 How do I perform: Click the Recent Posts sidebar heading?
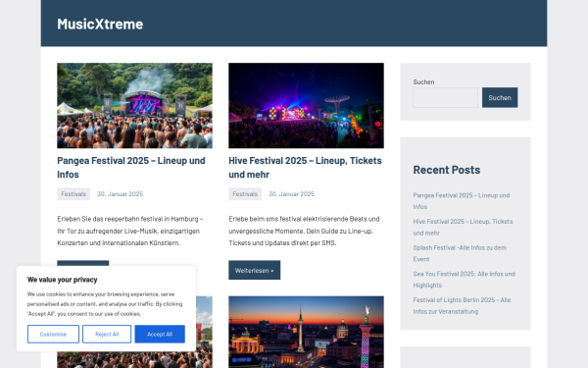pos(447,170)
